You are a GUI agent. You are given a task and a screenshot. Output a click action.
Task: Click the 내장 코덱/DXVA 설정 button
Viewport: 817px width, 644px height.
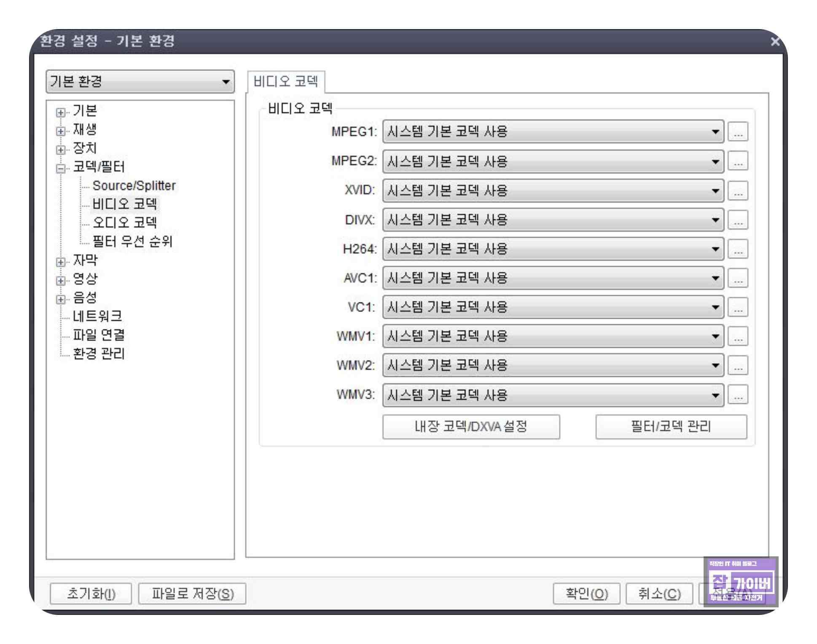pyautogui.click(x=471, y=427)
